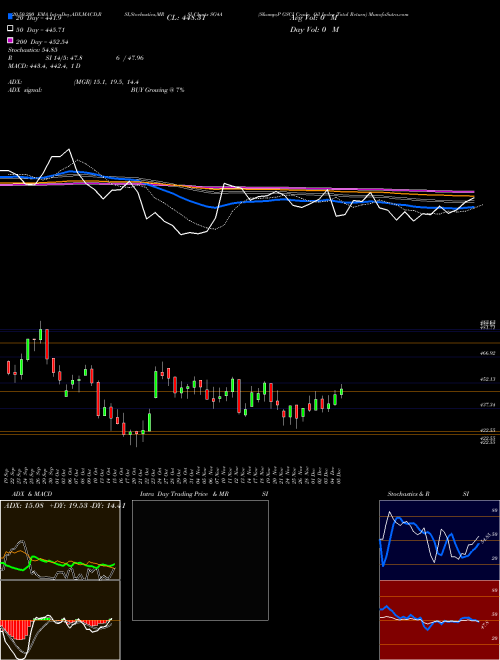
Task: Select the '50 Day - 445.71' legend text
Action: coord(40,30)
